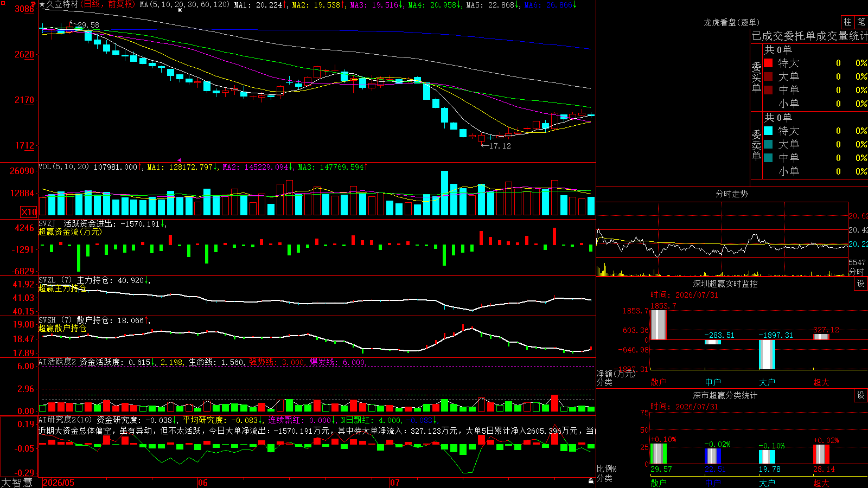The width and height of the screenshot is (868, 488).
Task: Click the star icon before 久立特材
Action: (x=42, y=4)
